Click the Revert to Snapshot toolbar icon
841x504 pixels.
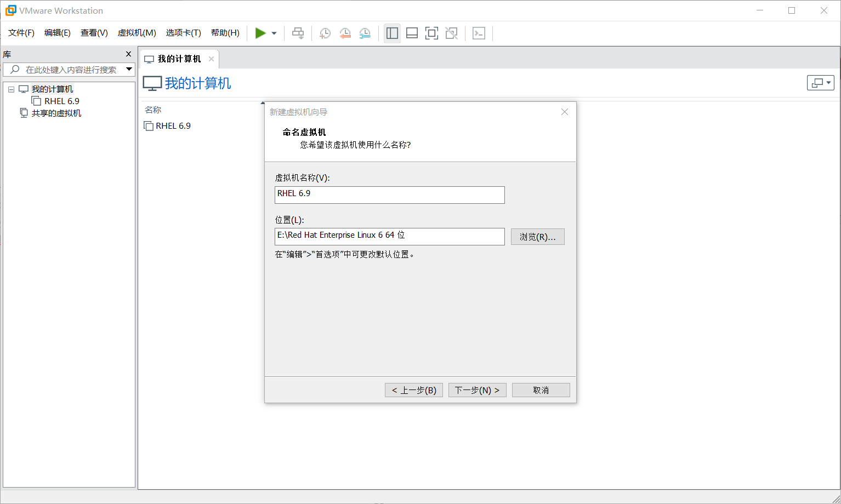pyautogui.click(x=345, y=33)
